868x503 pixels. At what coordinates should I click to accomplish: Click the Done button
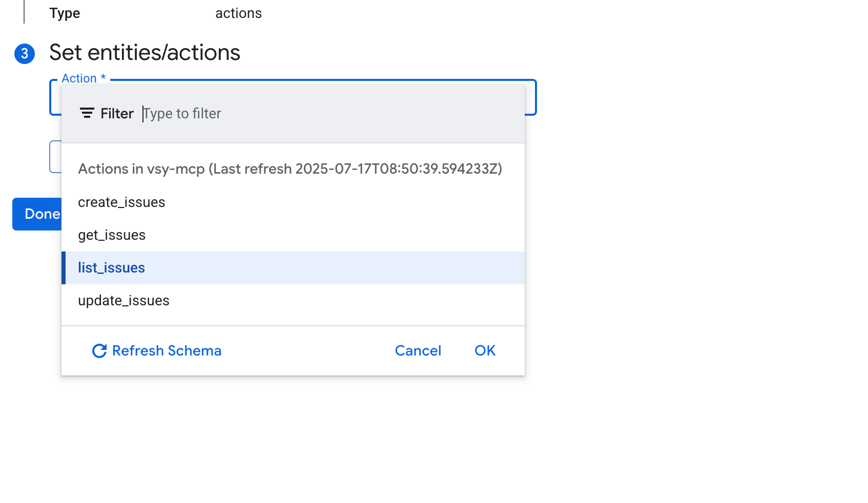pyautogui.click(x=41, y=214)
